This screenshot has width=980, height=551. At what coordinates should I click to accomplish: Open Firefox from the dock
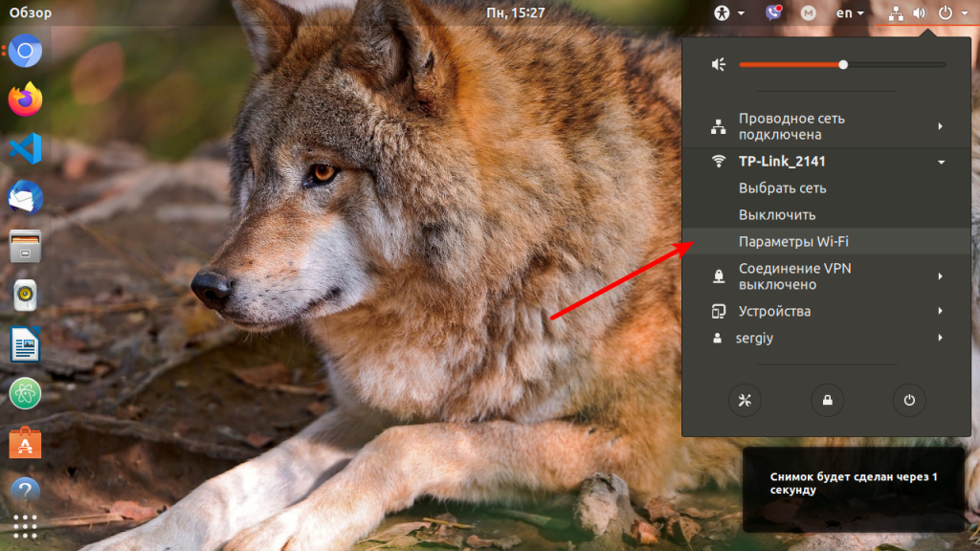point(24,99)
